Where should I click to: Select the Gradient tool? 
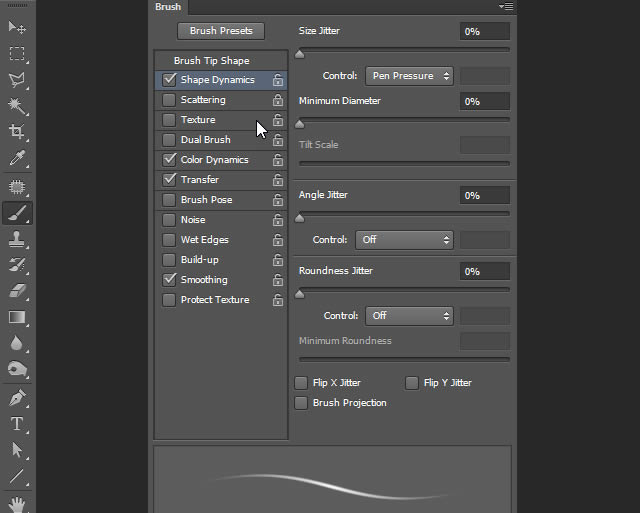[x=17, y=317]
